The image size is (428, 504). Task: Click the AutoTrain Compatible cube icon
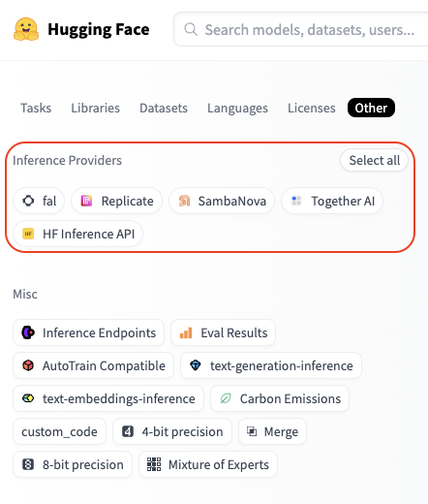[x=28, y=365]
